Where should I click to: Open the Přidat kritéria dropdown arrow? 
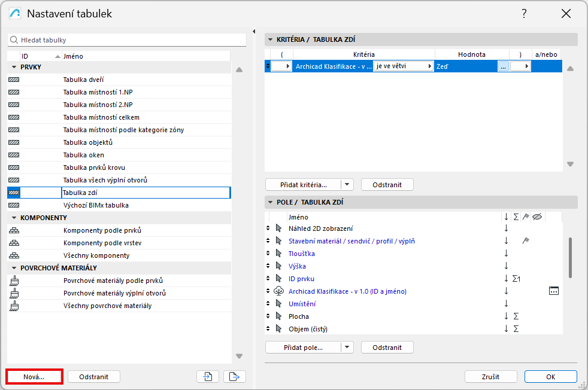pyautogui.click(x=348, y=184)
